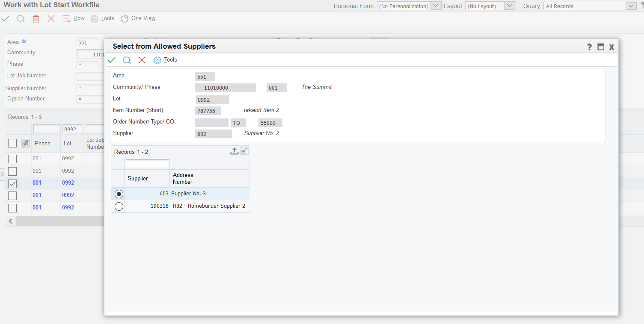Click the Phase field showing 001 in dialog
Viewport: 644px width, 324px height.
coord(276,88)
